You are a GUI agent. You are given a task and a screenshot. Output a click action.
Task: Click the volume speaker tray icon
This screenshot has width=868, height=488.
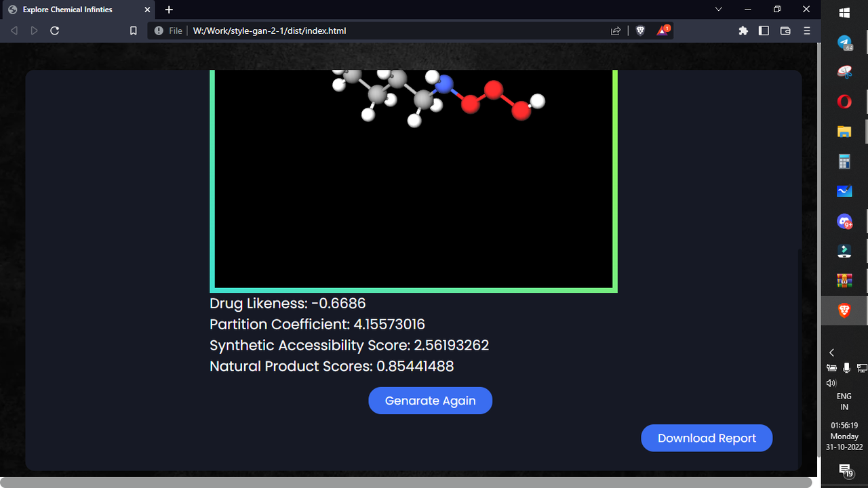click(x=832, y=383)
